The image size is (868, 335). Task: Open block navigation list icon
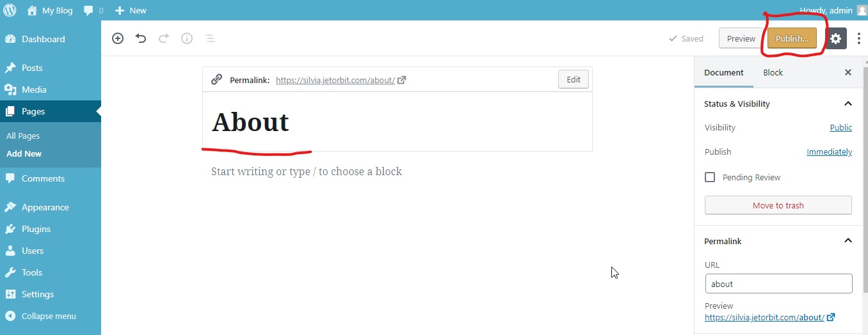click(209, 38)
